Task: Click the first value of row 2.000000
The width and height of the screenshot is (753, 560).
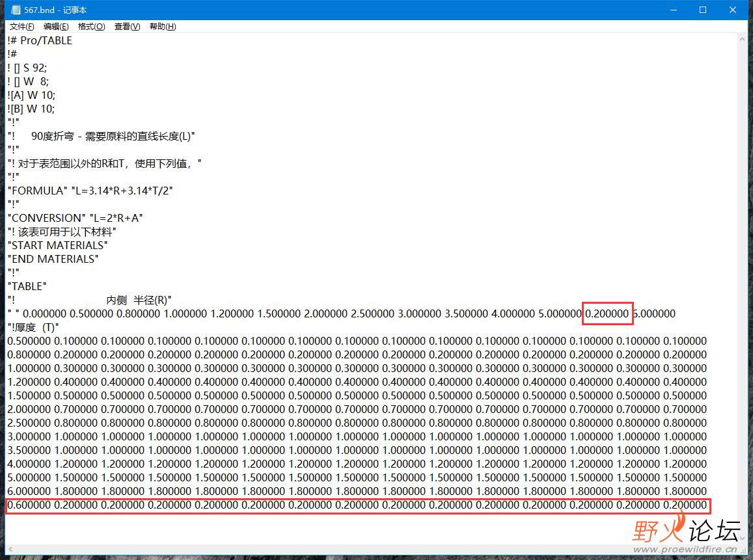Action: point(29,409)
